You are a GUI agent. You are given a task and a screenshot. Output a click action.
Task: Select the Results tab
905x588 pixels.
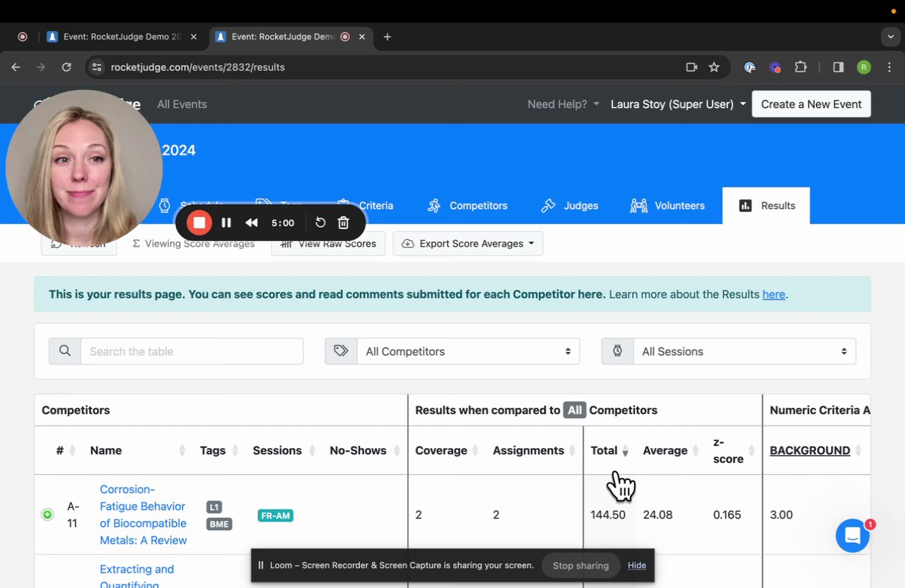[766, 206]
